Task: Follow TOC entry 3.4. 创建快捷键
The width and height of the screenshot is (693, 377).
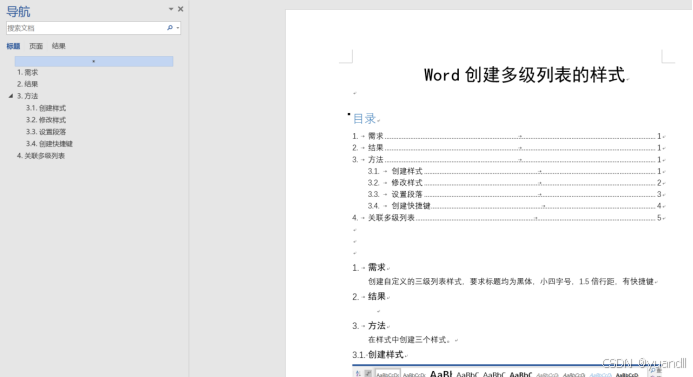Action: tap(515, 206)
